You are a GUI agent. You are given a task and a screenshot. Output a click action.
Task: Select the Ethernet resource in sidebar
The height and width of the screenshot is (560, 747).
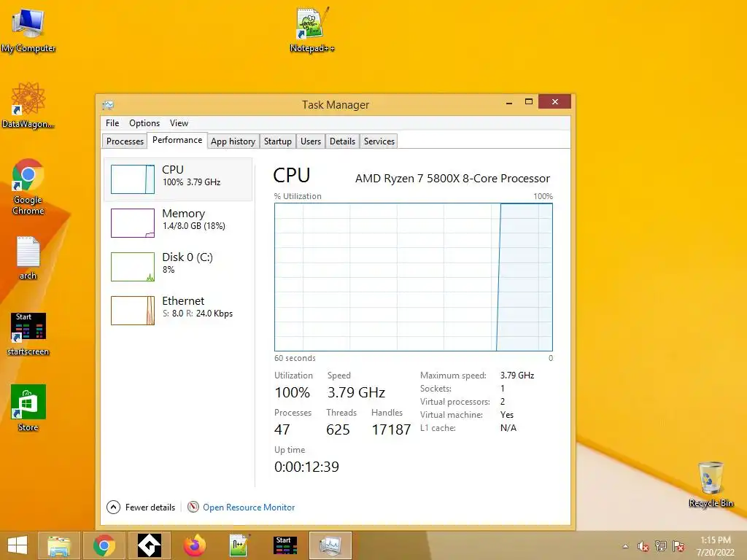178,311
